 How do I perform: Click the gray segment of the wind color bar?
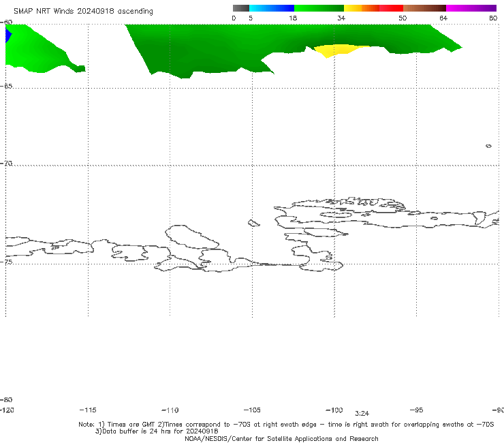pyautogui.click(x=241, y=8)
